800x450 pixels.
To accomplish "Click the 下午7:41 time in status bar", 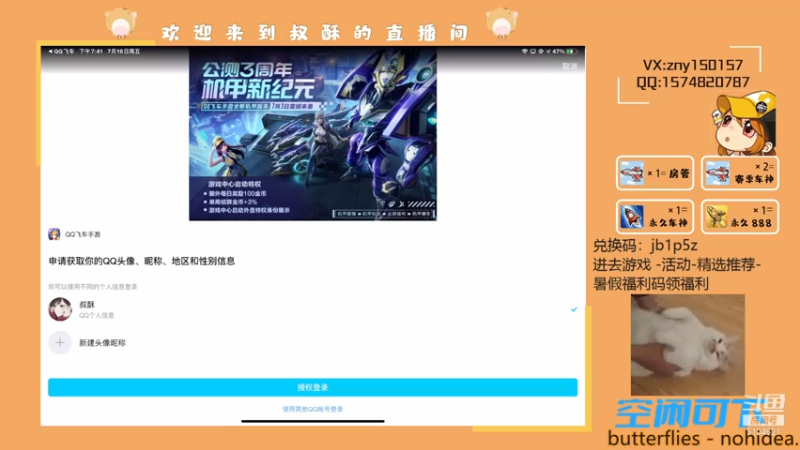I will point(91,52).
